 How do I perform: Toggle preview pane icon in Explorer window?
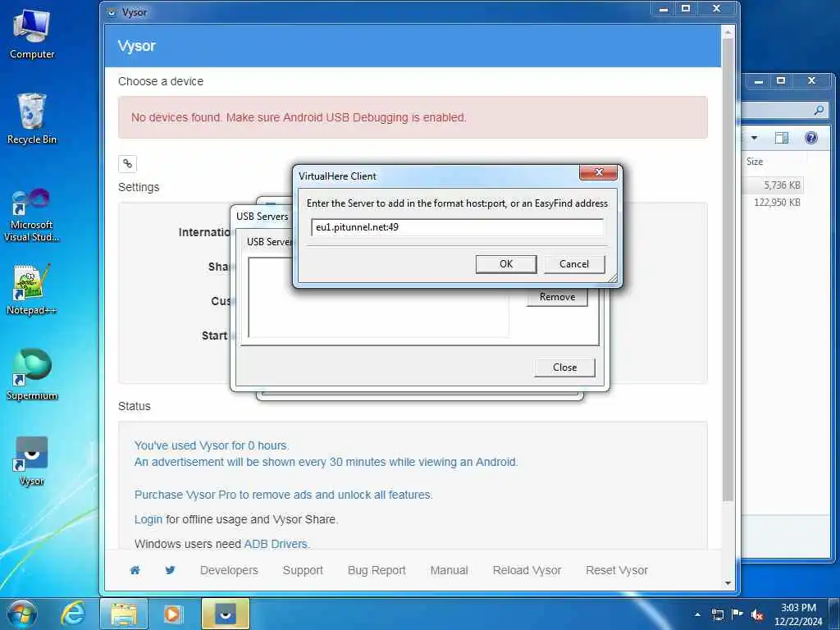click(x=782, y=138)
